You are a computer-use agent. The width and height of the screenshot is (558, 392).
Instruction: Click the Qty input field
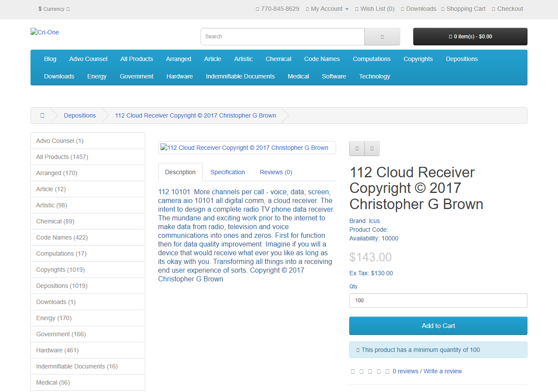pyautogui.click(x=438, y=301)
